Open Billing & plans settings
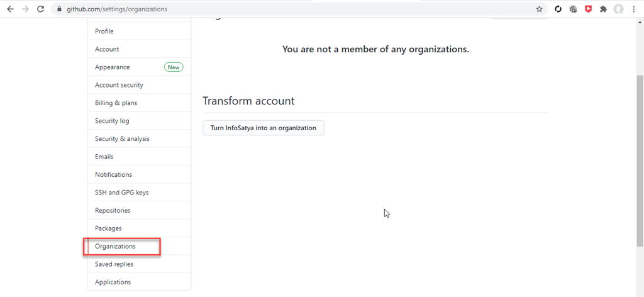The image size is (644, 297). pyautogui.click(x=116, y=103)
